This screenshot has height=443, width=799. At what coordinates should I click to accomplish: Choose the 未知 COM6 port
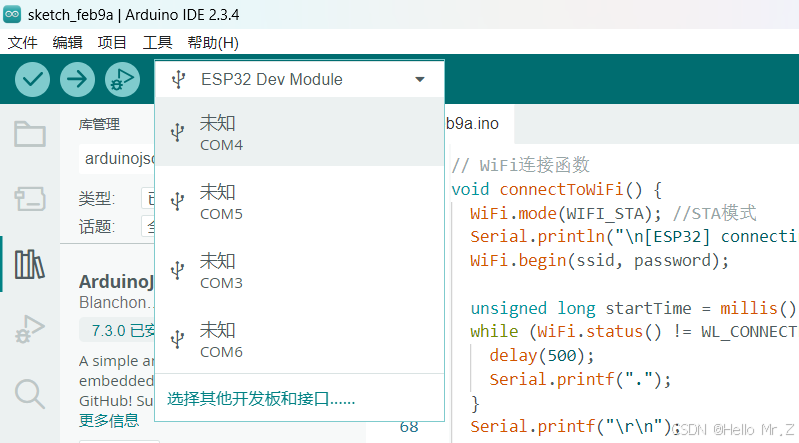click(299, 339)
